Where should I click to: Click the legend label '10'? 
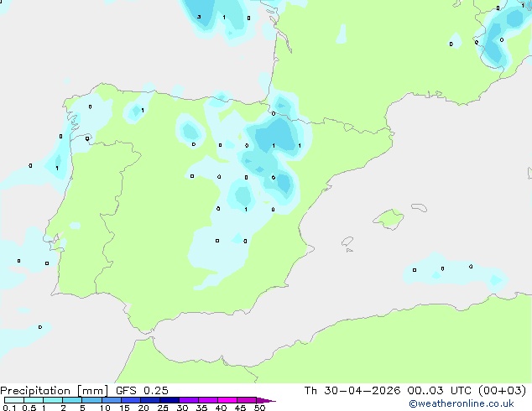[105, 408]
